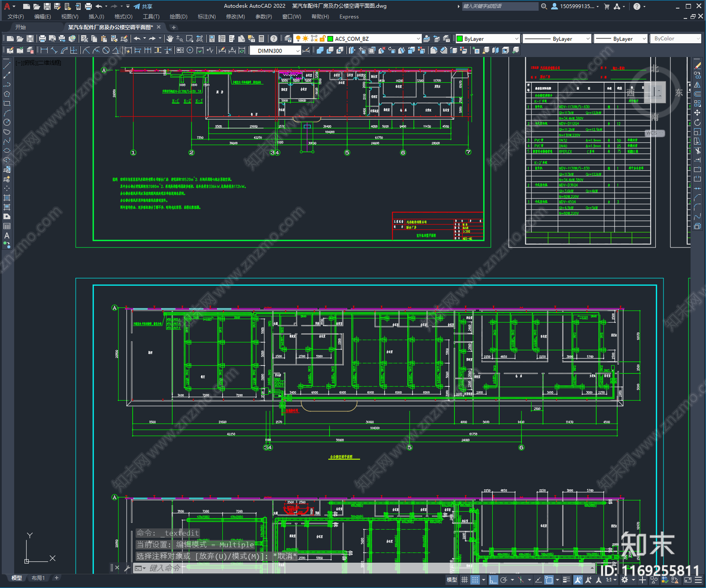
Task: Select the multiline text A tool
Action: 7,236
